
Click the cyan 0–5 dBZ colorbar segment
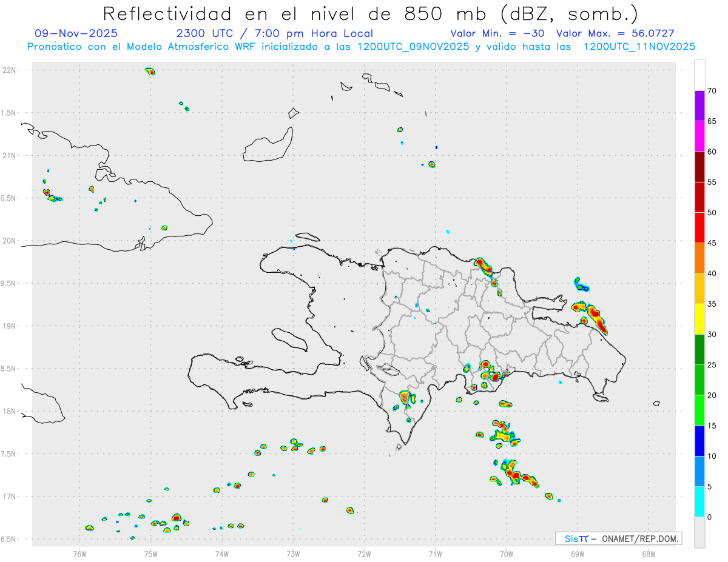tap(699, 502)
